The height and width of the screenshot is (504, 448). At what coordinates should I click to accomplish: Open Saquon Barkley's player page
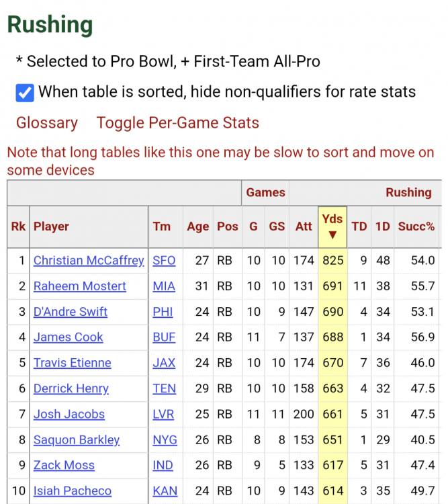77,440
